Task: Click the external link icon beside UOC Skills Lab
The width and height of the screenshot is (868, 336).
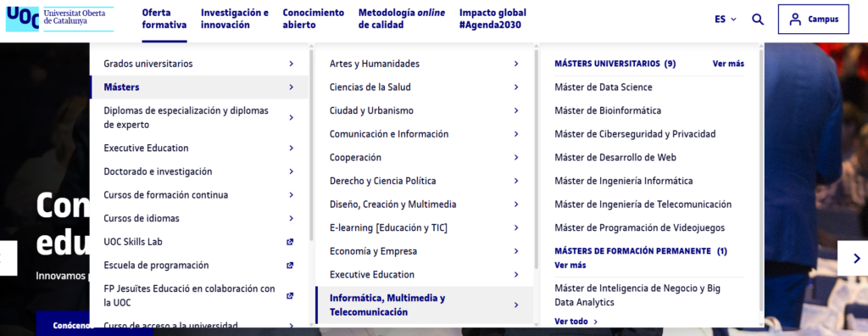Action: [x=290, y=242]
